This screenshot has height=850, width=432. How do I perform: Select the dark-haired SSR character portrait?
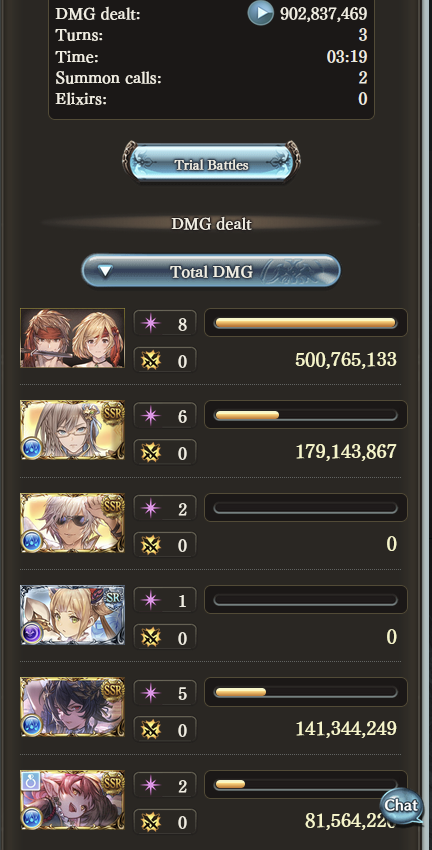pyautogui.click(x=73, y=707)
